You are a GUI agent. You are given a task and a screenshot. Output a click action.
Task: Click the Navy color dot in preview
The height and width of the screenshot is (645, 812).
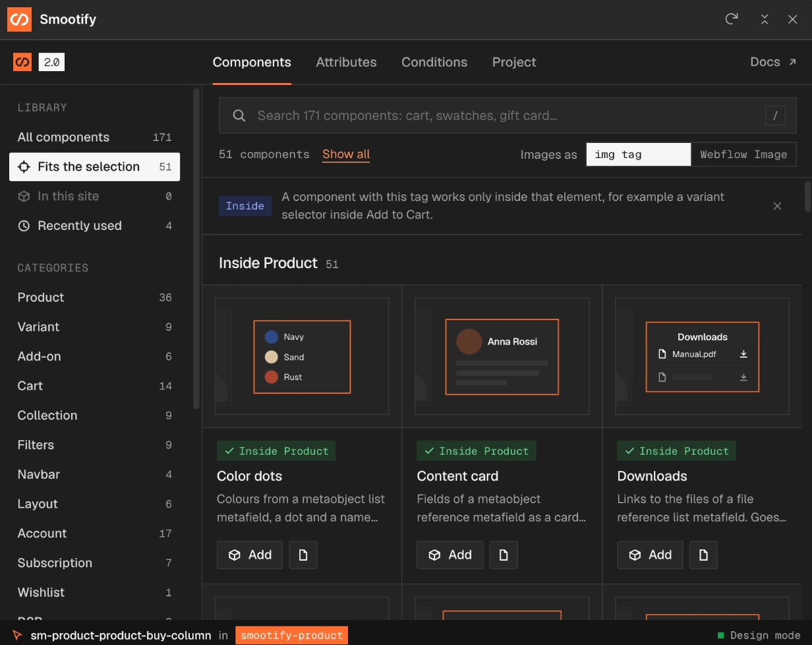(271, 337)
